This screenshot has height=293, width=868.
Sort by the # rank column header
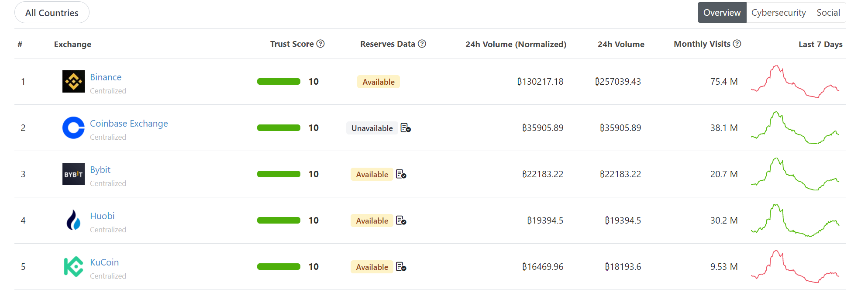[20, 44]
